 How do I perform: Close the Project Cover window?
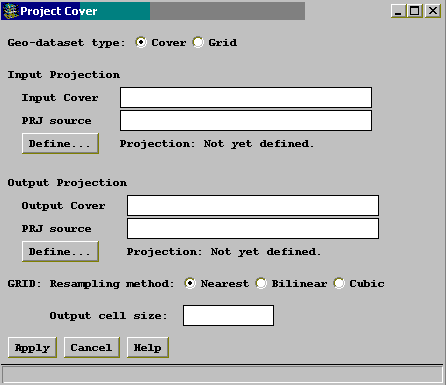click(x=433, y=11)
